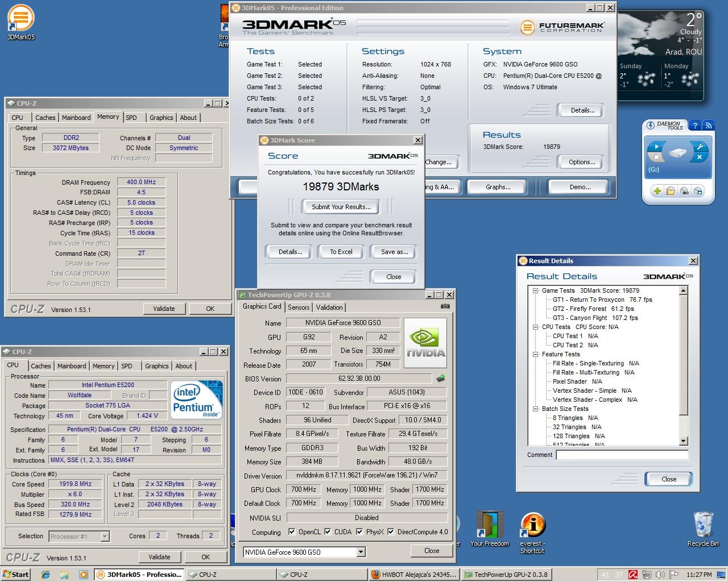The height and width of the screenshot is (582, 728).
Task: Open the Your Freedom desktop shortcut
Action: [490, 529]
